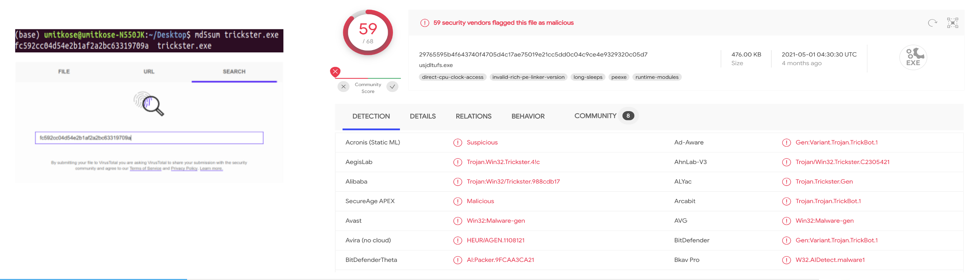
Task: Click alert icon next to W32.AIDetect.malware1
Action: (x=786, y=260)
